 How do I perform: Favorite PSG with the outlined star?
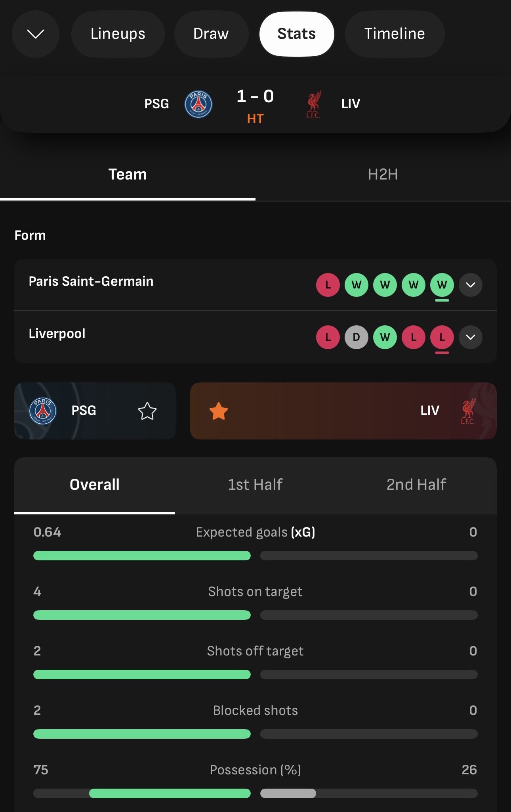[x=147, y=411]
